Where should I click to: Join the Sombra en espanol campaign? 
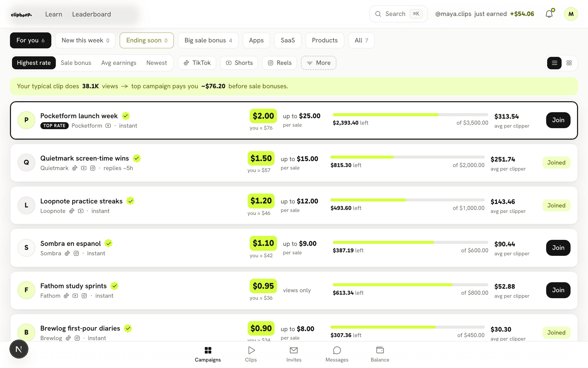(558, 248)
